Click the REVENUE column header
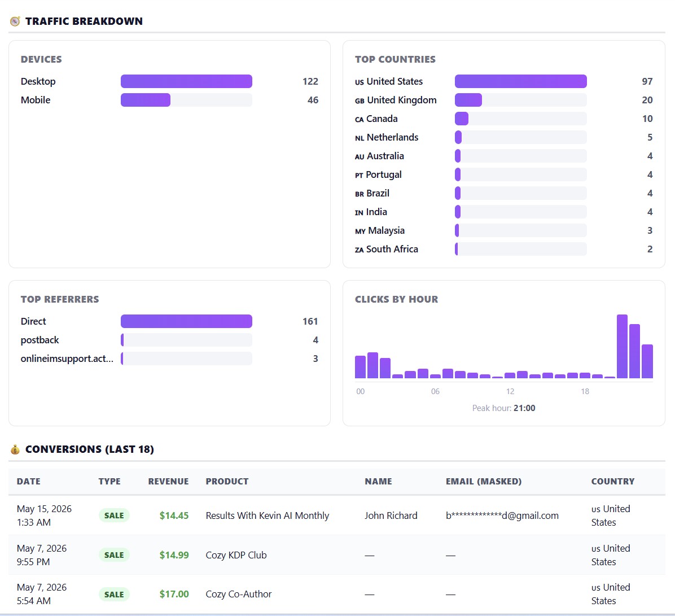The height and width of the screenshot is (616, 675). (168, 481)
